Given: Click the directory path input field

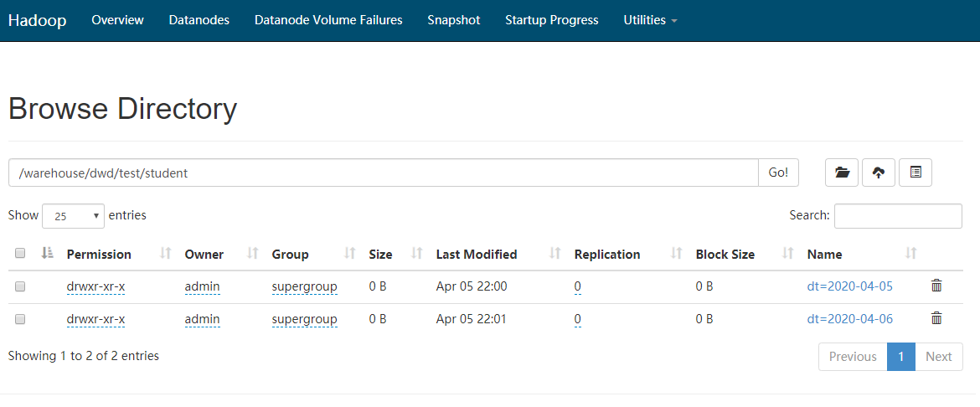Looking at the screenshot, I should [x=383, y=173].
